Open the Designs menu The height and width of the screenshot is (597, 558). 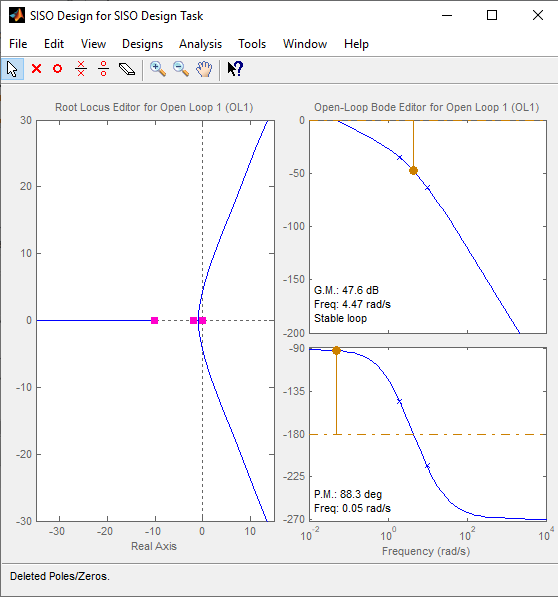pyautogui.click(x=142, y=44)
